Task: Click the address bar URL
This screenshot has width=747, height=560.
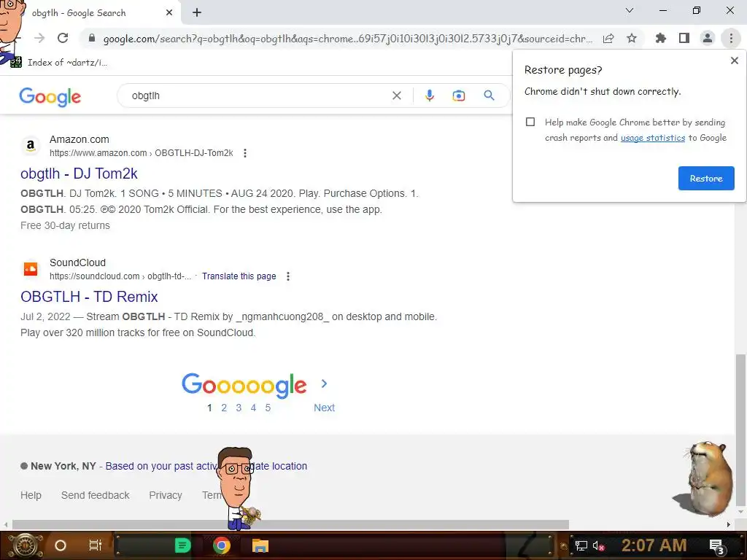Action: tap(348, 39)
